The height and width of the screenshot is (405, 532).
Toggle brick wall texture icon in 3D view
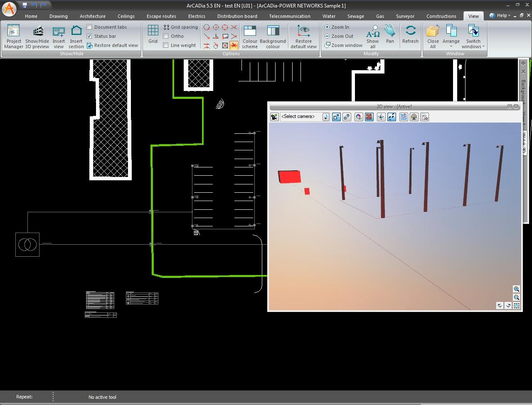pyautogui.click(x=369, y=117)
